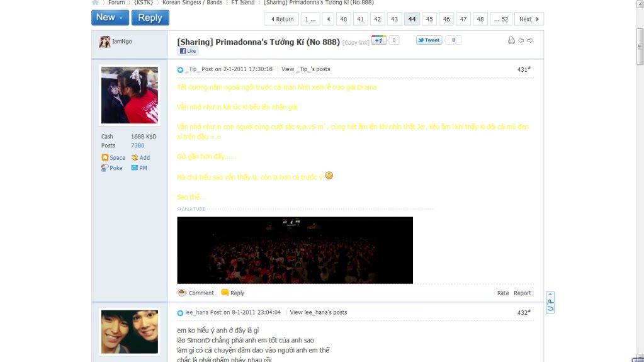Screen dimensions: 644x362
Task: Go to previous thread arrow icon
Action: [x=521, y=40]
